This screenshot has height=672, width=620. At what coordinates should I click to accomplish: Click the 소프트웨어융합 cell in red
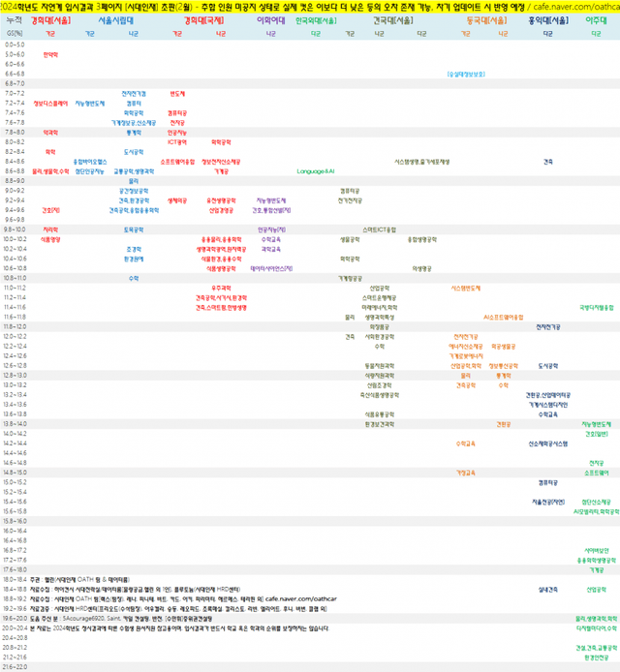pyautogui.click(x=177, y=161)
